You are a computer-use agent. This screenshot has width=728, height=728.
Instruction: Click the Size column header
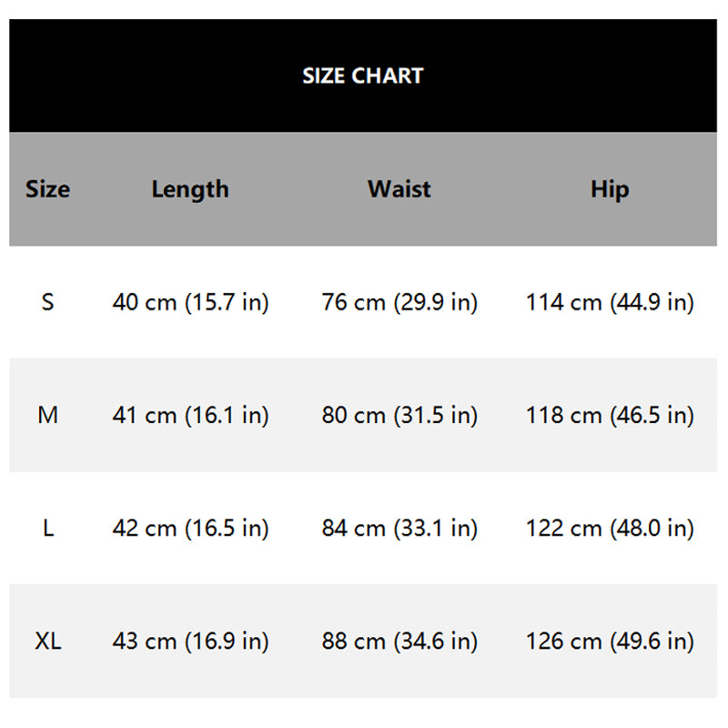click(47, 189)
